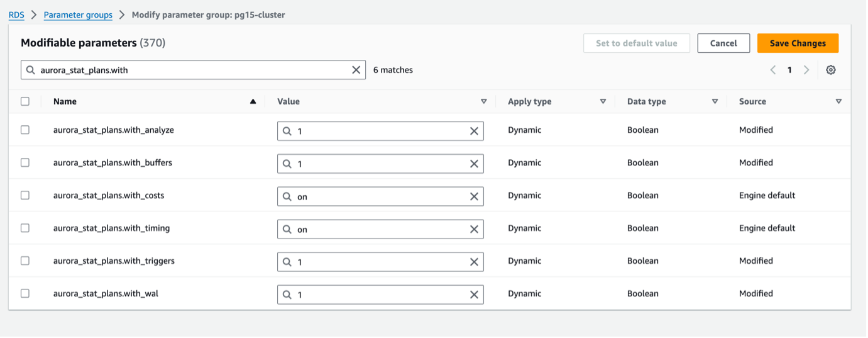
Task: Select all parameters with header checkbox
Action: (25, 101)
